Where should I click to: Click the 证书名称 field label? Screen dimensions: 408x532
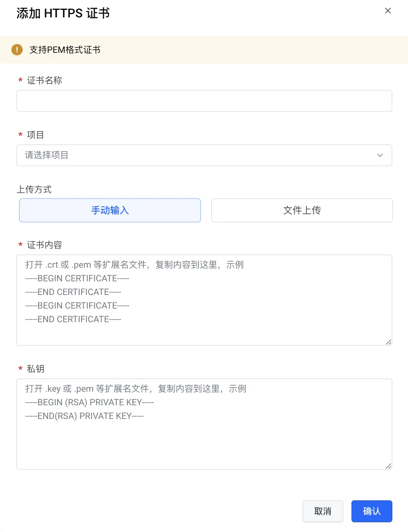(x=45, y=80)
